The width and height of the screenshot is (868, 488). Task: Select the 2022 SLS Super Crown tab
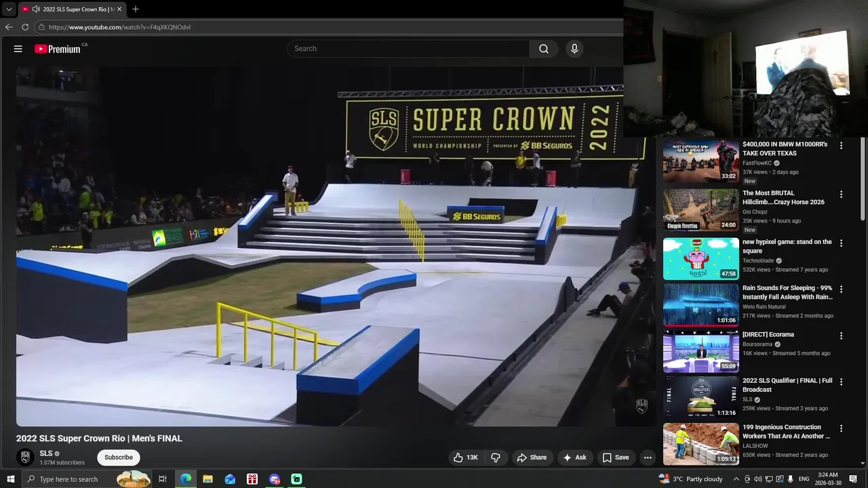click(73, 9)
